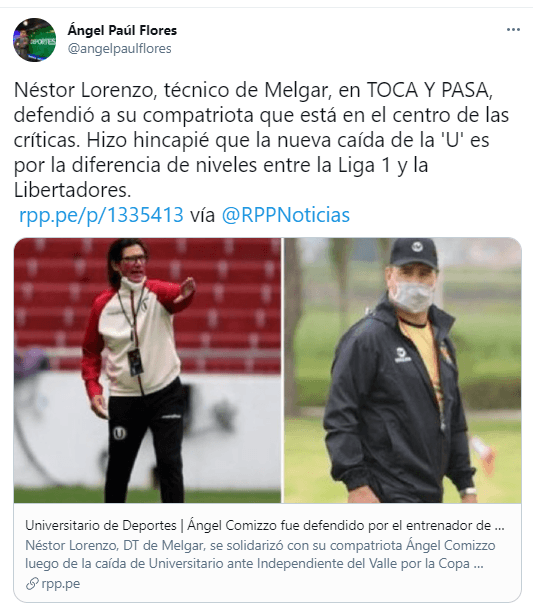This screenshot has height=608, width=533.
Task: Click the tweet text about Néstor Lorenzo
Action: (261, 140)
